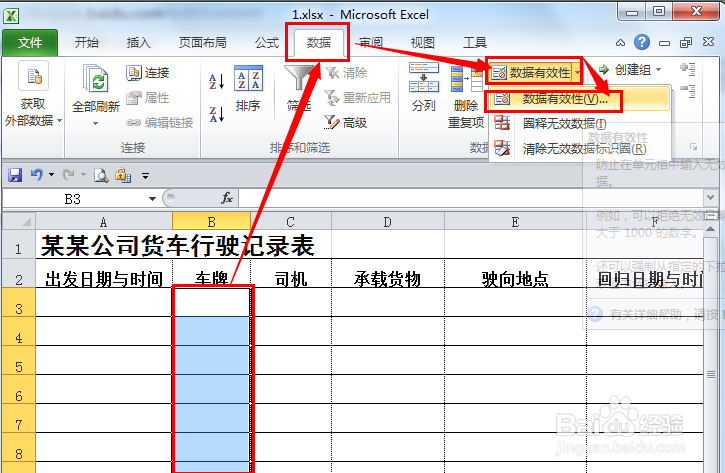Viewport: 725px width, 473px height.
Task: Open Excel help question mark
Action: (642, 43)
